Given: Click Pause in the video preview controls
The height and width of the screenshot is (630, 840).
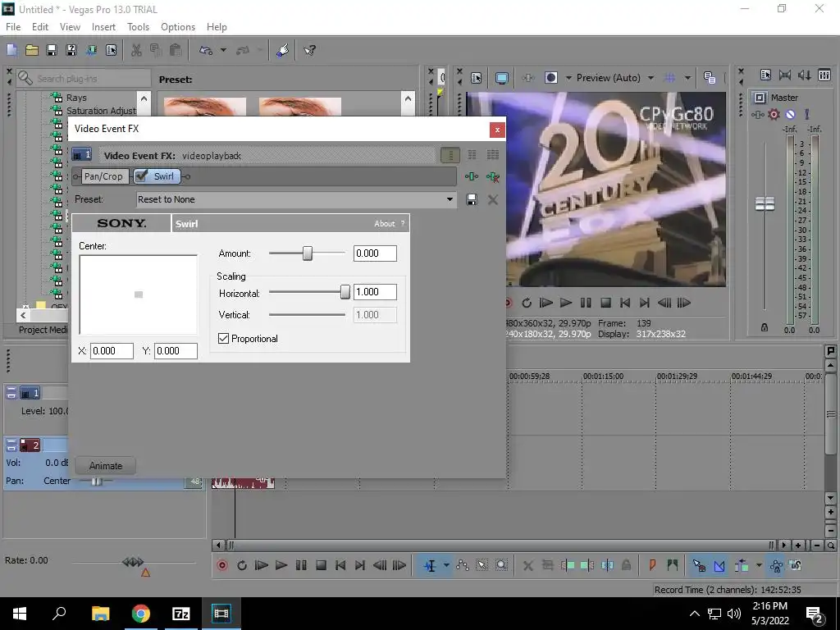Looking at the screenshot, I should tap(586, 304).
